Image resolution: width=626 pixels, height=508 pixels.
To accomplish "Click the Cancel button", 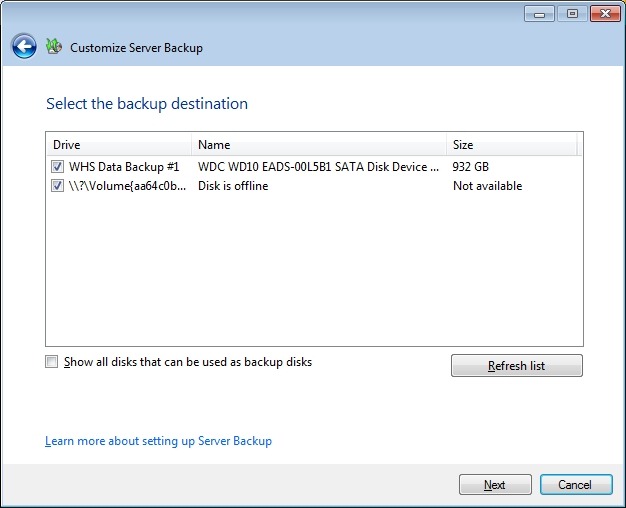I will pyautogui.click(x=575, y=485).
